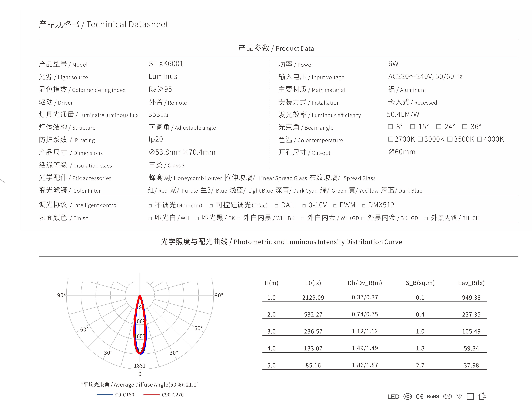Check the 8° beam angle box
Screen dimensions: 532x408
click(x=390, y=127)
